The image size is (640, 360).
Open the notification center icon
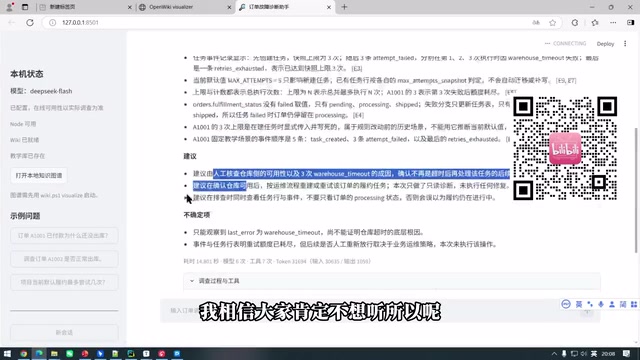tap(627, 354)
